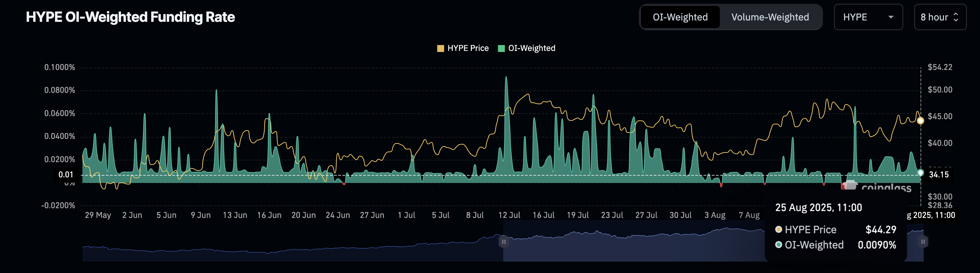Viewport: 980px width, 273px height.
Task: Click the 0.0800% funding axis label
Action: click(60, 90)
